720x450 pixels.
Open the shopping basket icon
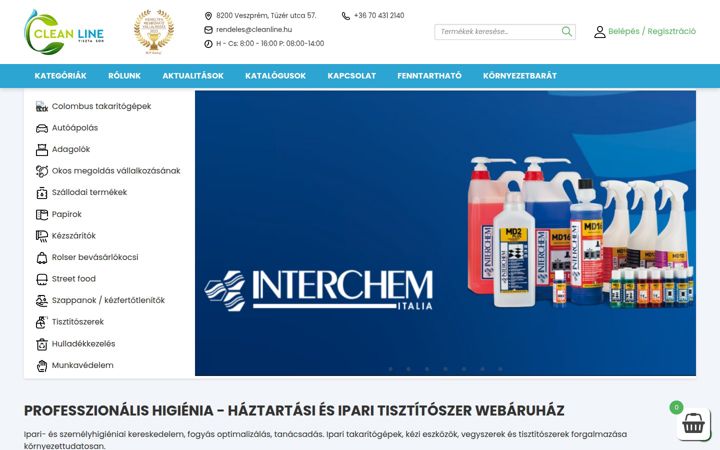693,424
